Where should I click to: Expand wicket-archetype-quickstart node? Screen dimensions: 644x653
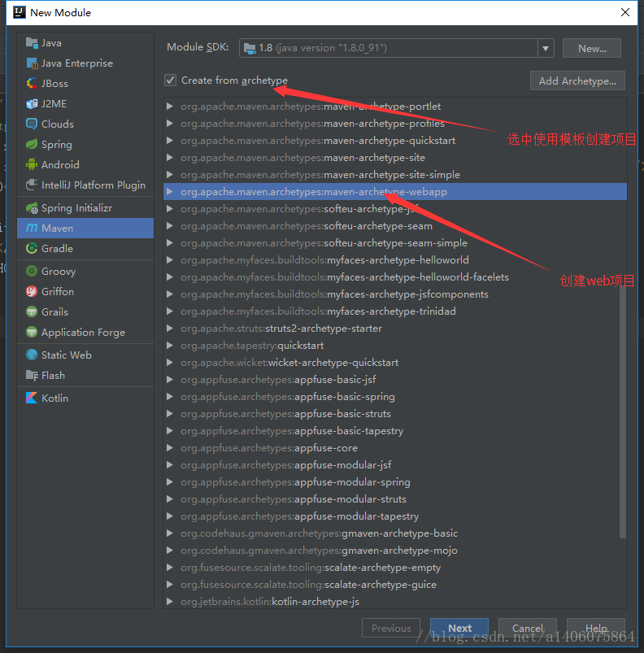(x=169, y=363)
